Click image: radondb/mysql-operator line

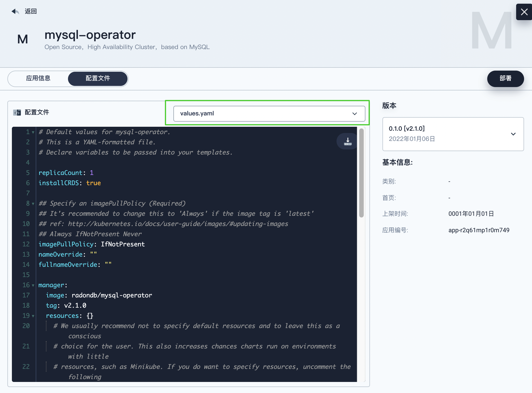[x=99, y=295]
